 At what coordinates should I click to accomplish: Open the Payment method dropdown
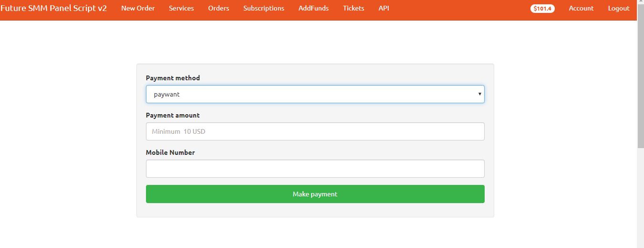tap(315, 94)
